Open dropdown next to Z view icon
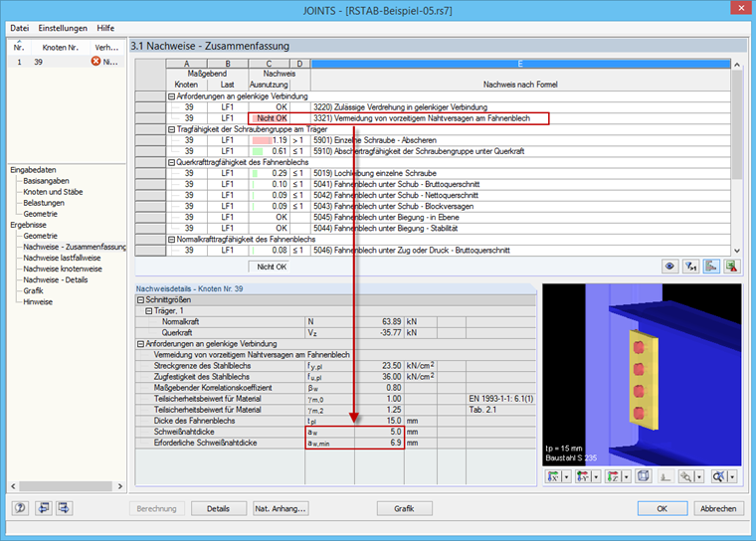The width and height of the screenshot is (756, 541). (x=627, y=477)
